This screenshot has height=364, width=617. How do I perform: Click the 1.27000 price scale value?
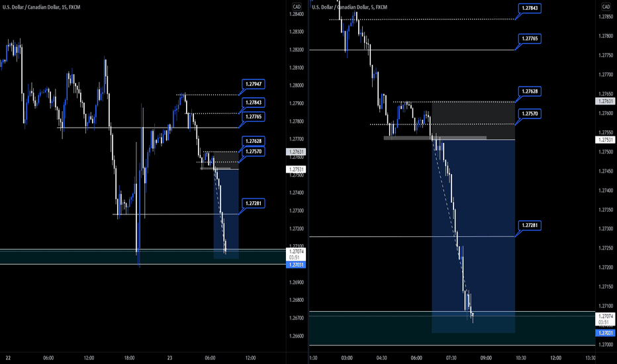(606, 345)
